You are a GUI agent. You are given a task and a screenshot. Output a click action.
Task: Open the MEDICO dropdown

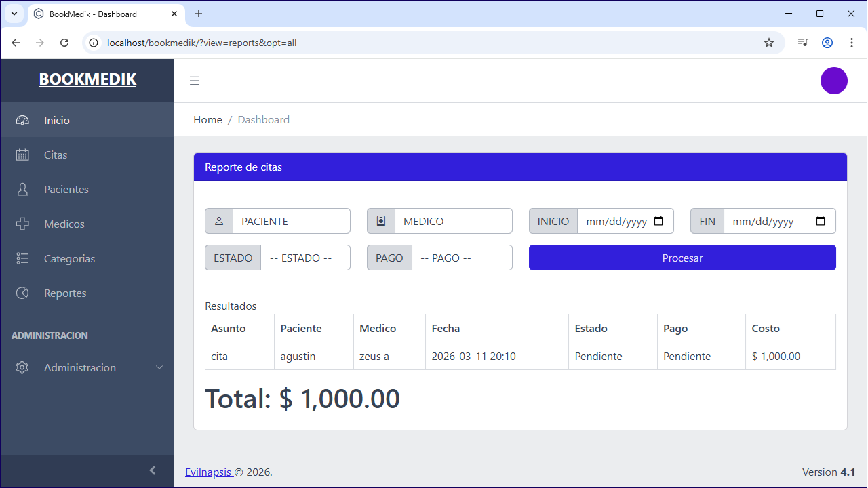click(x=454, y=221)
